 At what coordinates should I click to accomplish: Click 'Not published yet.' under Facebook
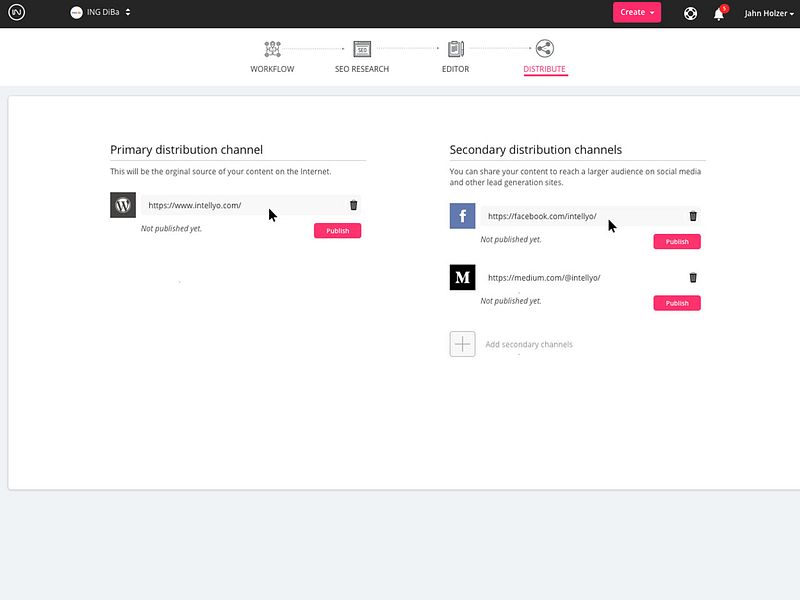[511, 239]
